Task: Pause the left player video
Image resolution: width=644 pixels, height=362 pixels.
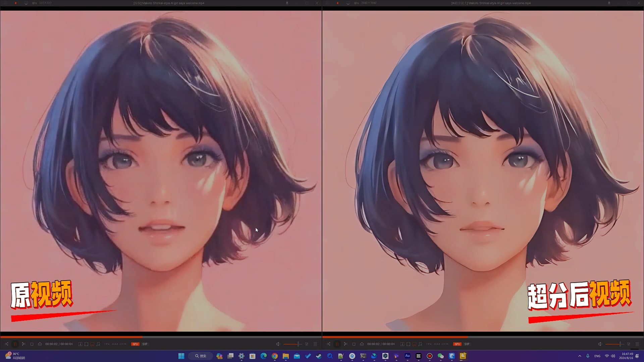Action: coord(15,344)
